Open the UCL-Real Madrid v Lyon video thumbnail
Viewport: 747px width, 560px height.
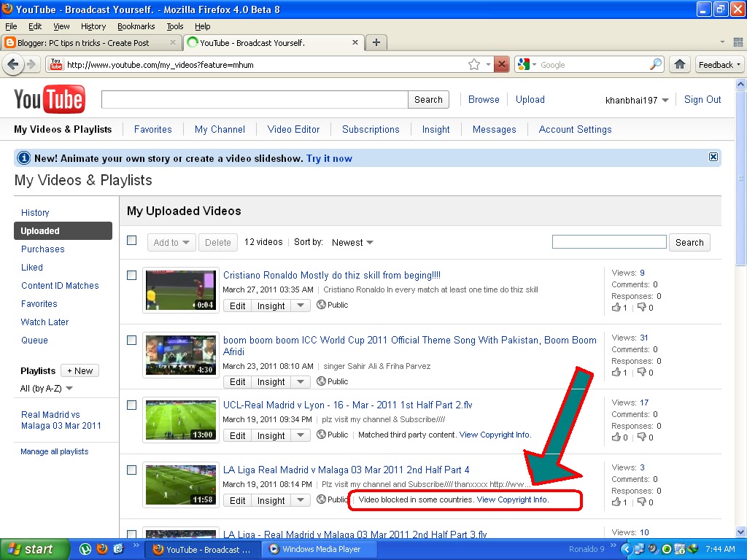181,419
